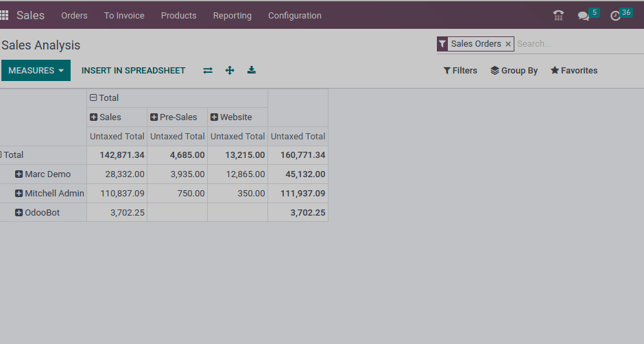This screenshot has width=644, height=344.
Task: Open the Orders menu
Action: point(74,16)
